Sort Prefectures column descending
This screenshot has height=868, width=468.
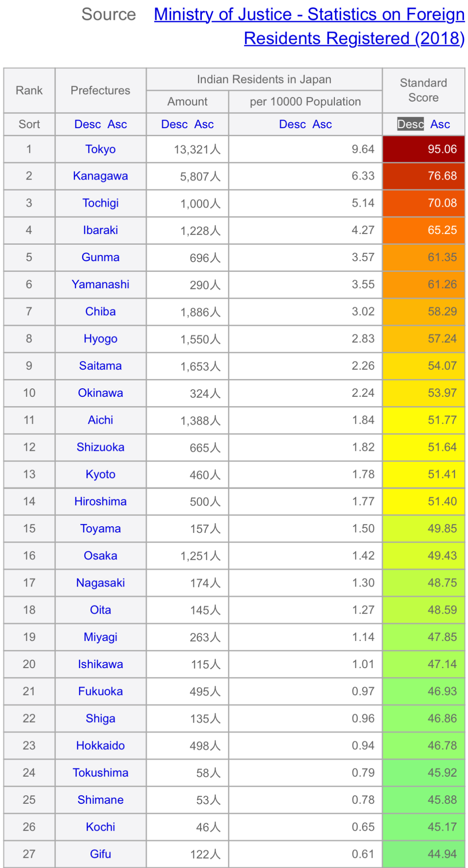(88, 125)
